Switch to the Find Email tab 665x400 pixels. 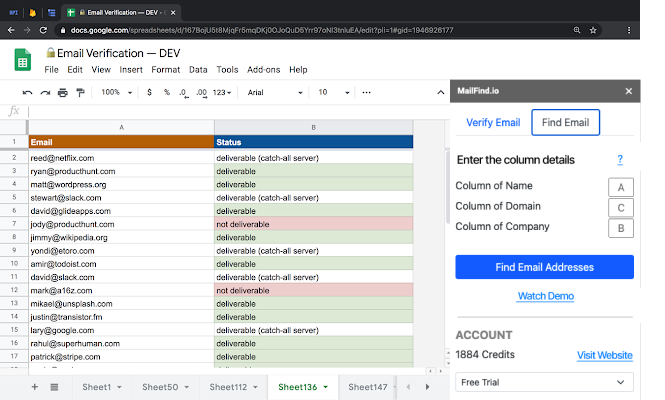coord(565,123)
